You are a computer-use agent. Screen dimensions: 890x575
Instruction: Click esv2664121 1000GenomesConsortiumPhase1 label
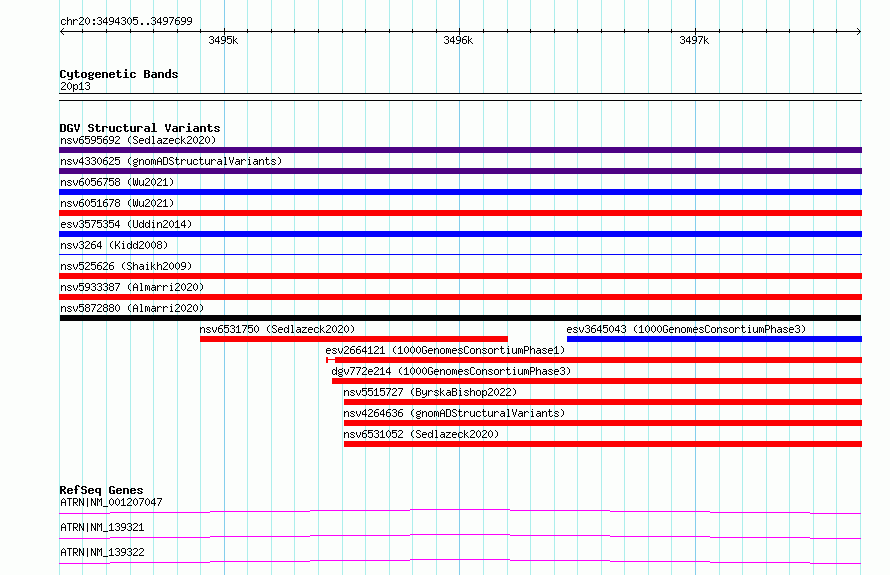click(x=445, y=350)
